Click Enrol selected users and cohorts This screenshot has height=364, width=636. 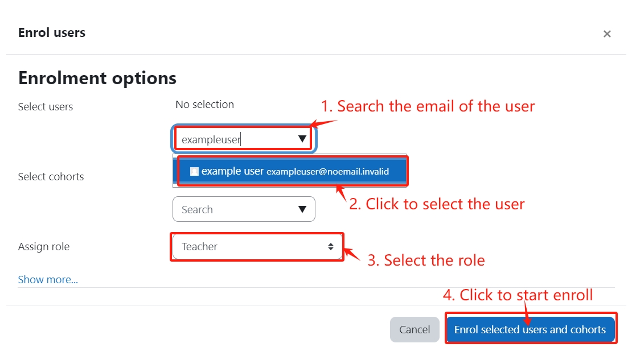(531, 329)
